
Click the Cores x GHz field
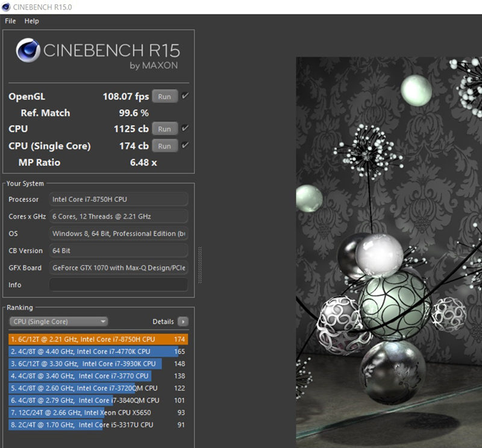pos(119,216)
